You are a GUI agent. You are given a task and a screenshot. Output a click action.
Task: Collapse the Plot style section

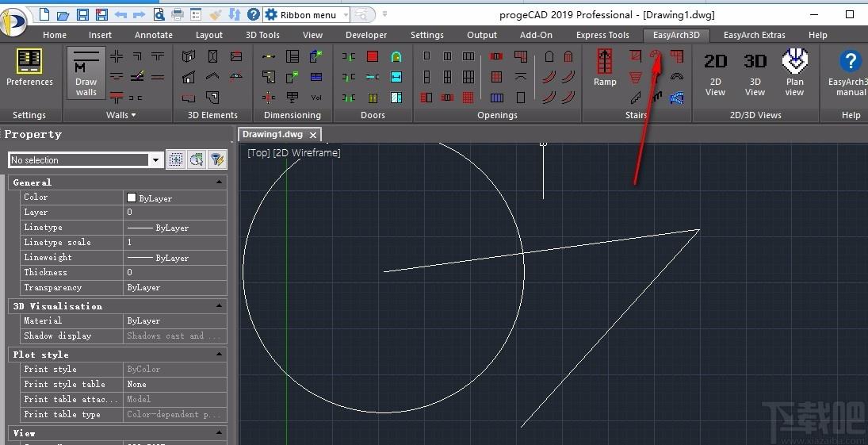220,354
